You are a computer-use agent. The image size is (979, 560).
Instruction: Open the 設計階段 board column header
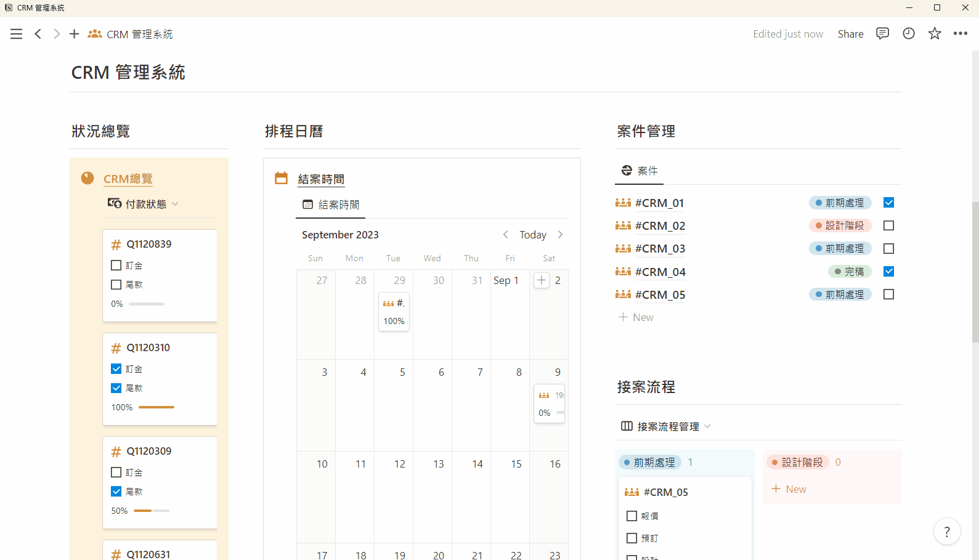pos(798,462)
